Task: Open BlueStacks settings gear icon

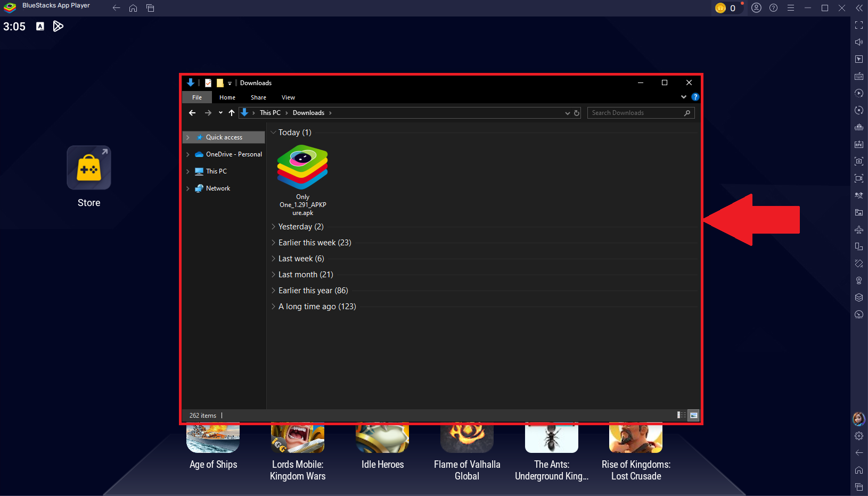Action: click(x=858, y=436)
